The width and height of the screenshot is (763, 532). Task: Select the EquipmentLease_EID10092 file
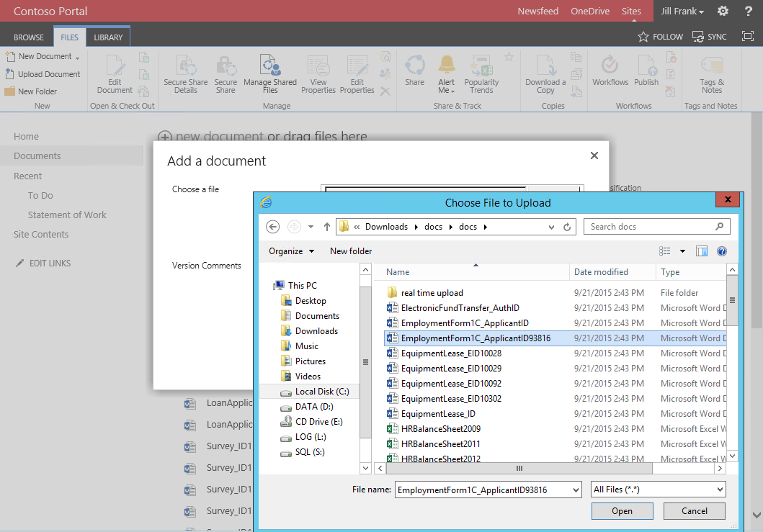(x=445, y=384)
